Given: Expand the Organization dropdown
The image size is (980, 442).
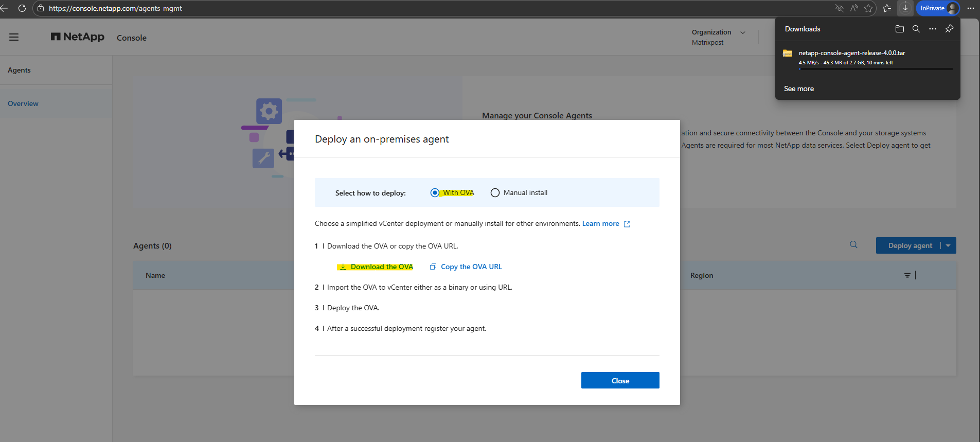Looking at the screenshot, I should point(742,32).
